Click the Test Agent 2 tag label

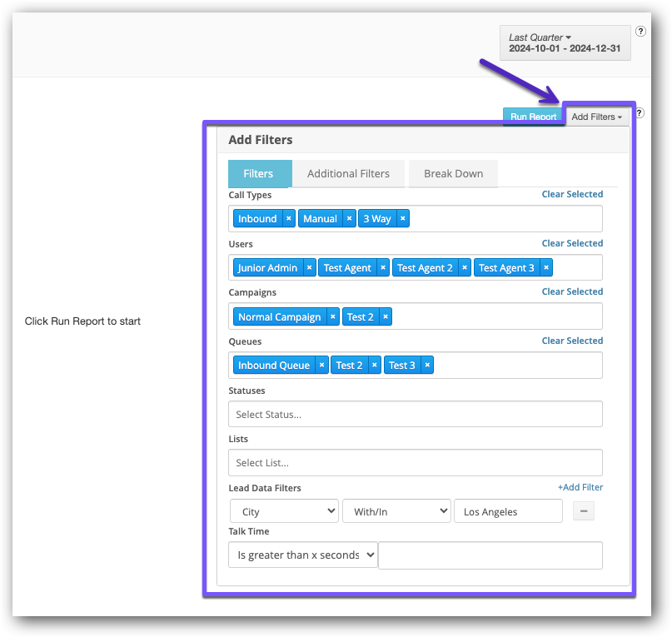point(425,267)
